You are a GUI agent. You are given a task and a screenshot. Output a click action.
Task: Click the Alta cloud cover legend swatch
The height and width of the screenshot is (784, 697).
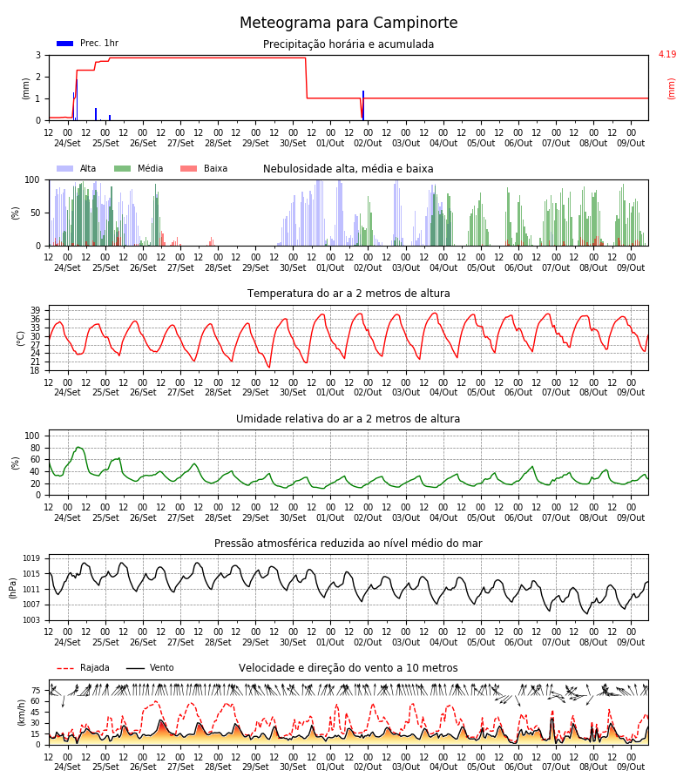[x=65, y=168]
